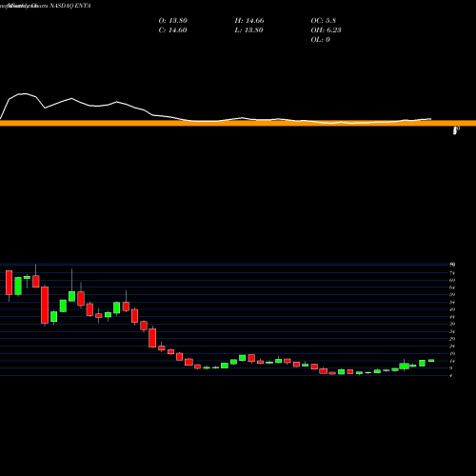
Task: Select the high value H: 14.66
Action: tap(249, 21)
